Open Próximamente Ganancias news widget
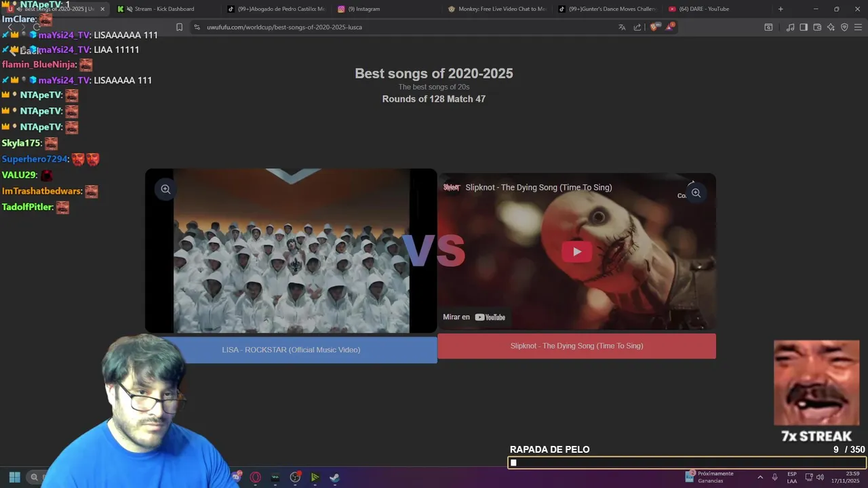This screenshot has height=488, width=868. tap(710, 477)
